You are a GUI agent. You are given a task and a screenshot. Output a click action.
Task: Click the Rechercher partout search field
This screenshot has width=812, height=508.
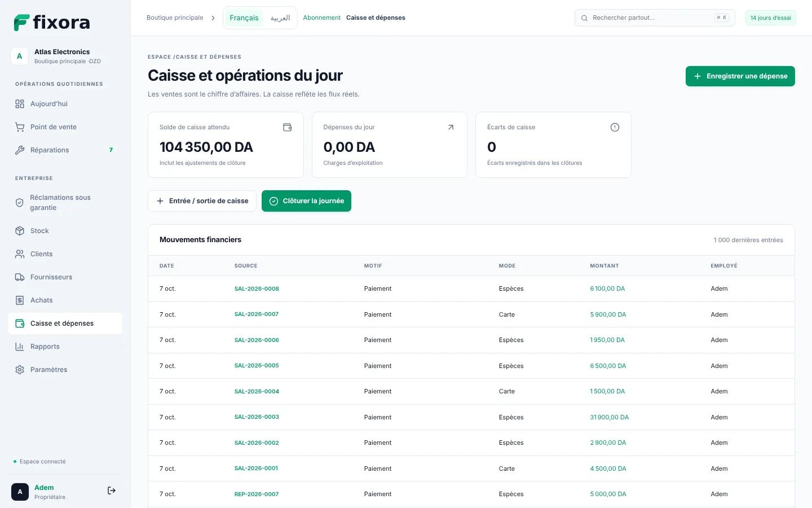tap(655, 18)
